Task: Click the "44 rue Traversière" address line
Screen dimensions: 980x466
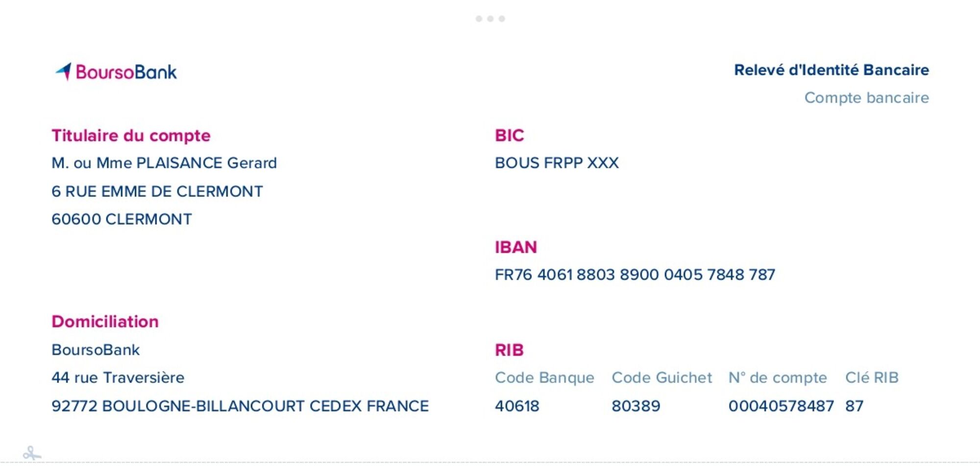Action: [118, 378]
